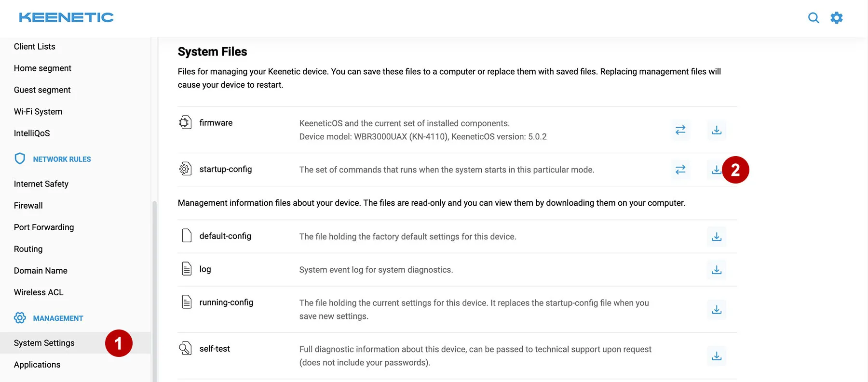Open the search magnifier icon
This screenshot has width=868, height=382.
pyautogui.click(x=814, y=18)
